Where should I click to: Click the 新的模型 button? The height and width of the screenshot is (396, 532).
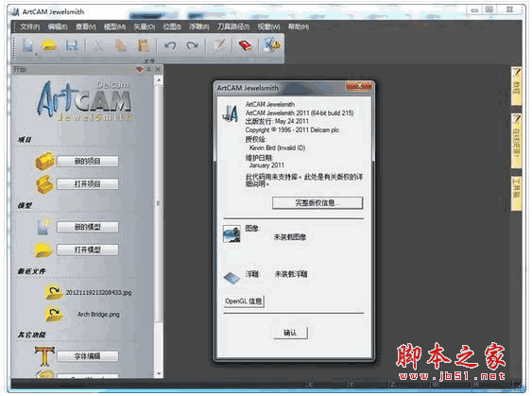(x=88, y=227)
